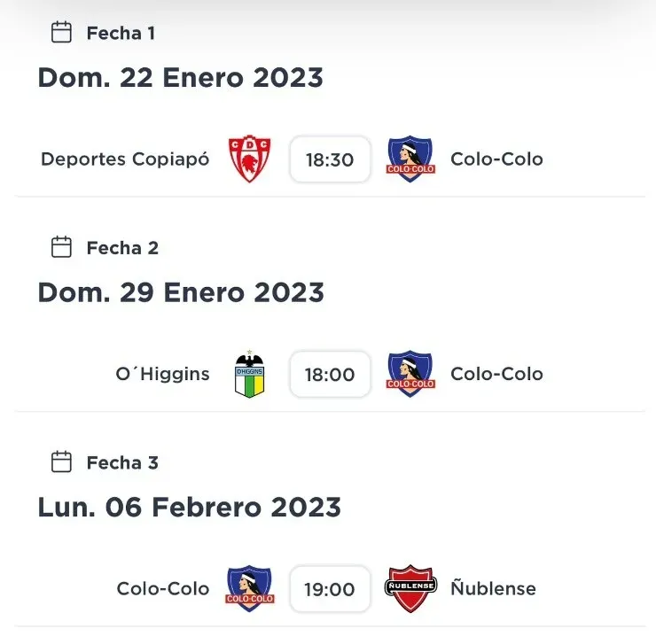This screenshot has height=644, width=656.
Task: Click Colo-Colo crest in the Fecha 3 match
Action: pyautogui.click(x=250, y=589)
